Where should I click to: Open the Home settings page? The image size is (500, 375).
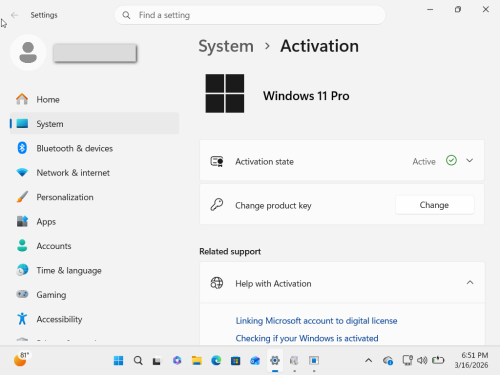pos(94,99)
